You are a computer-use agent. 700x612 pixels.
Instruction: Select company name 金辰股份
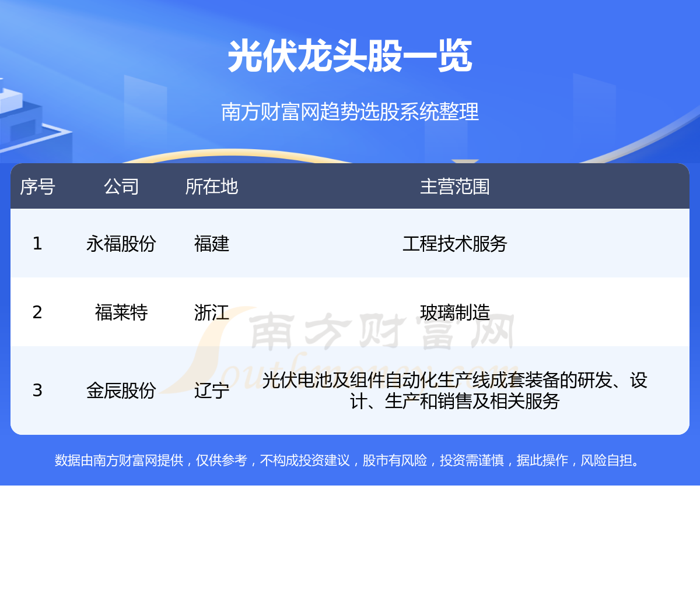coord(121,390)
